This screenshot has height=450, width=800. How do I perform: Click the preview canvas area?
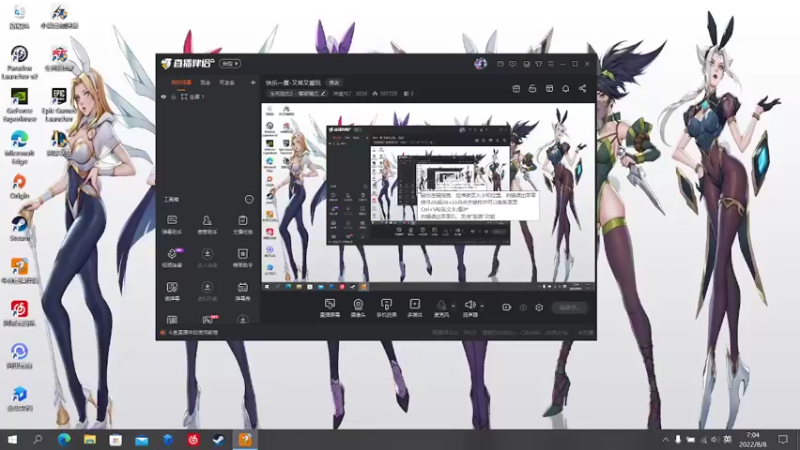pyautogui.click(x=428, y=197)
